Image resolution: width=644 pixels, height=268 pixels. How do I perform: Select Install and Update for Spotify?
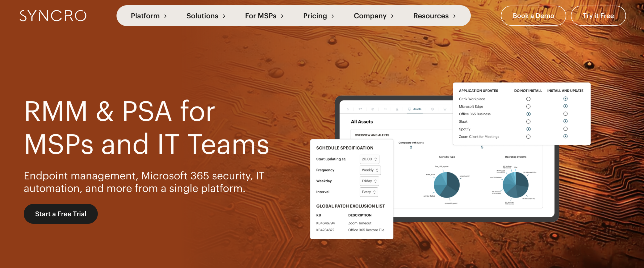tap(565, 129)
